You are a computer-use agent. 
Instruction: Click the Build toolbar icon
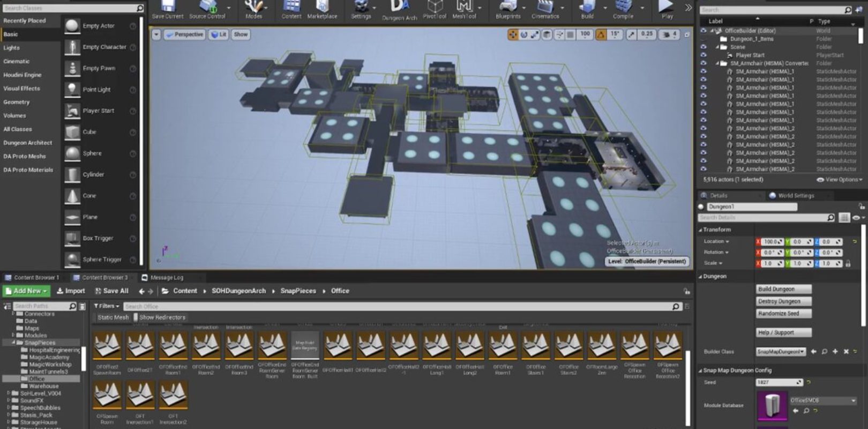click(587, 9)
